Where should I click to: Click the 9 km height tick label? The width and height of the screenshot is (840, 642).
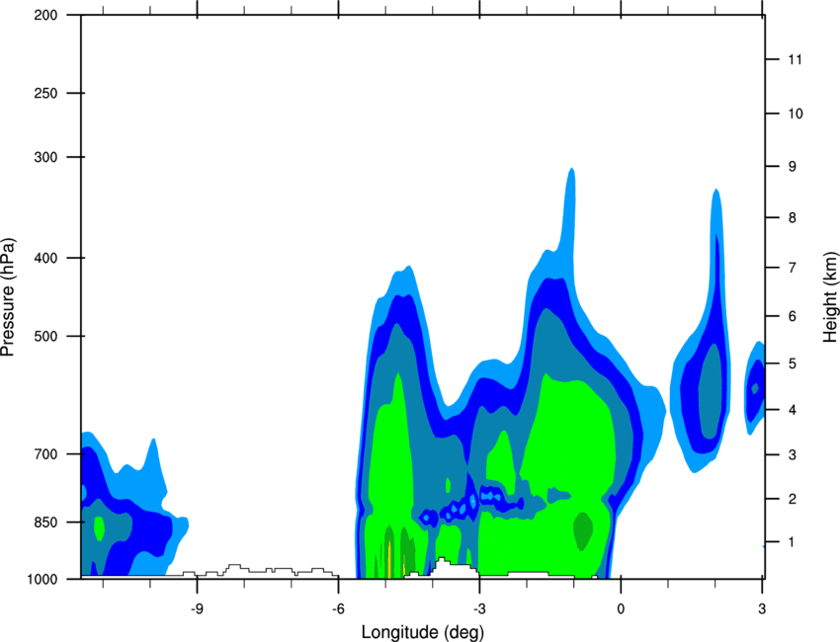(793, 167)
